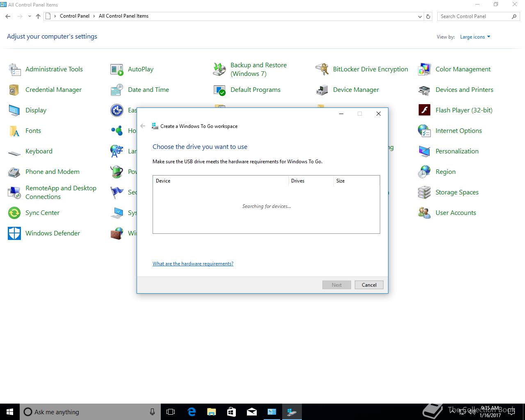
Task: Open the recent locations dropdown arrow
Action: 30,16
